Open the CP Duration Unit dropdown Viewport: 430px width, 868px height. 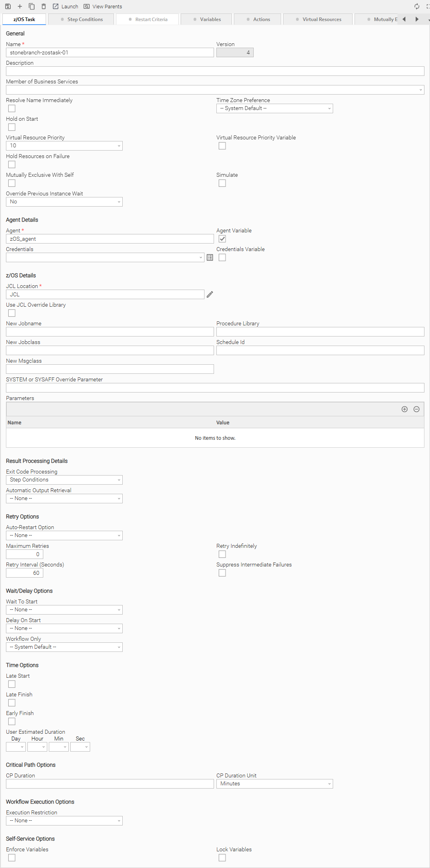coord(274,784)
